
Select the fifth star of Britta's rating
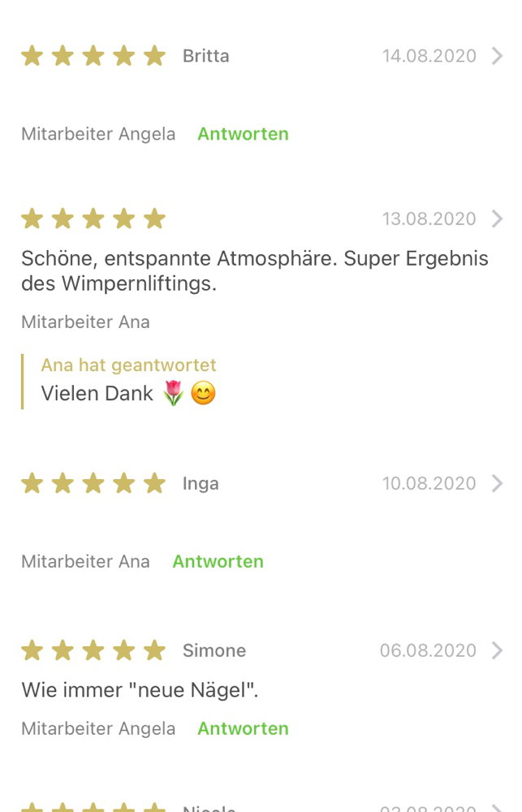coord(154,55)
